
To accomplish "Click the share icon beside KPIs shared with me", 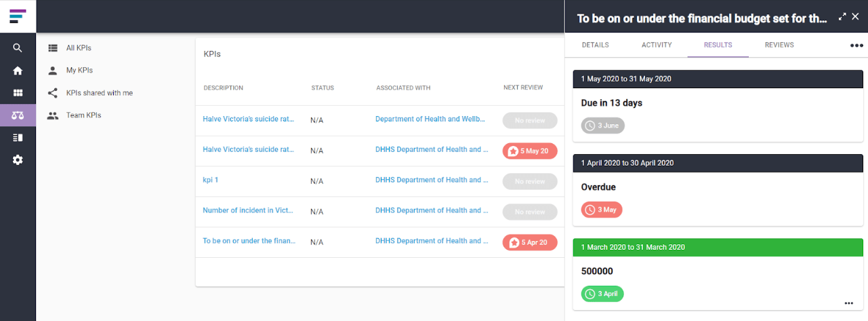I will tap(53, 93).
